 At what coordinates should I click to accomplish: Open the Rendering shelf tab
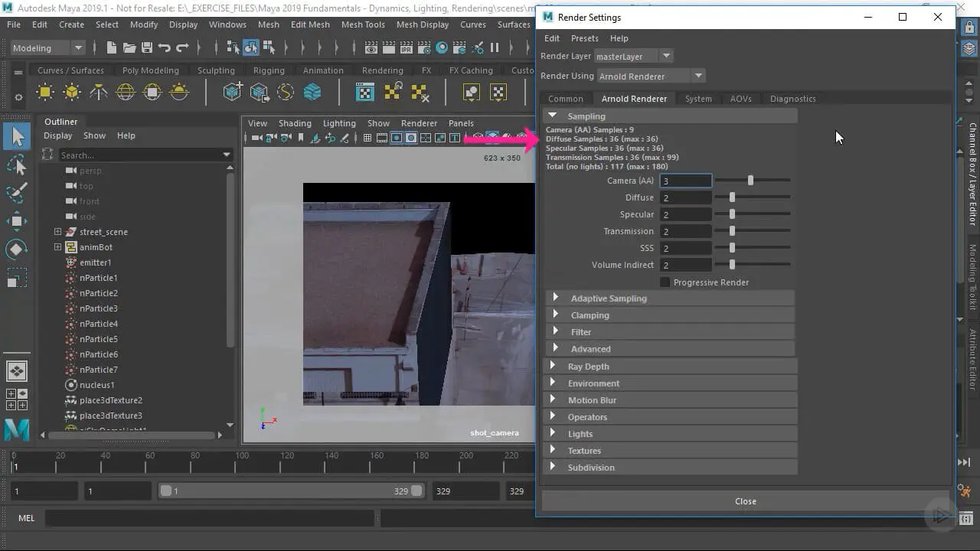tap(383, 70)
